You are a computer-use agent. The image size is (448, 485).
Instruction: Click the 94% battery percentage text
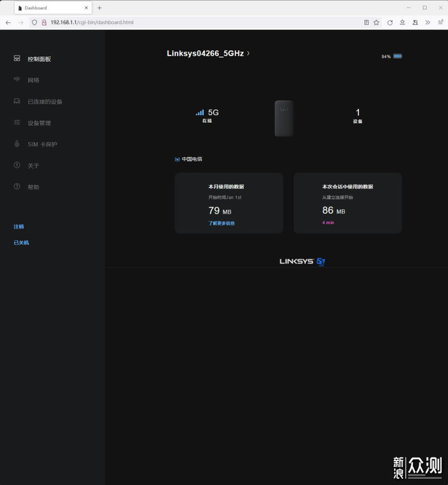click(x=386, y=56)
